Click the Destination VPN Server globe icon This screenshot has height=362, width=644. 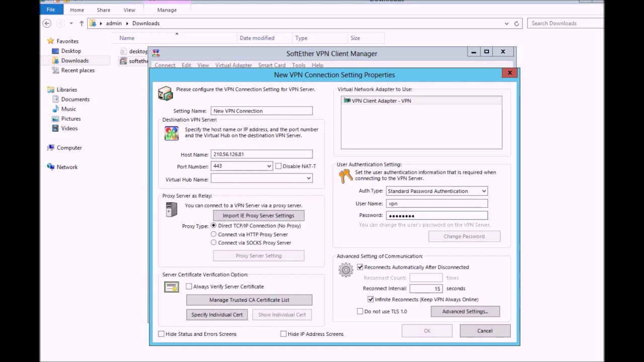tap(172, 133)
